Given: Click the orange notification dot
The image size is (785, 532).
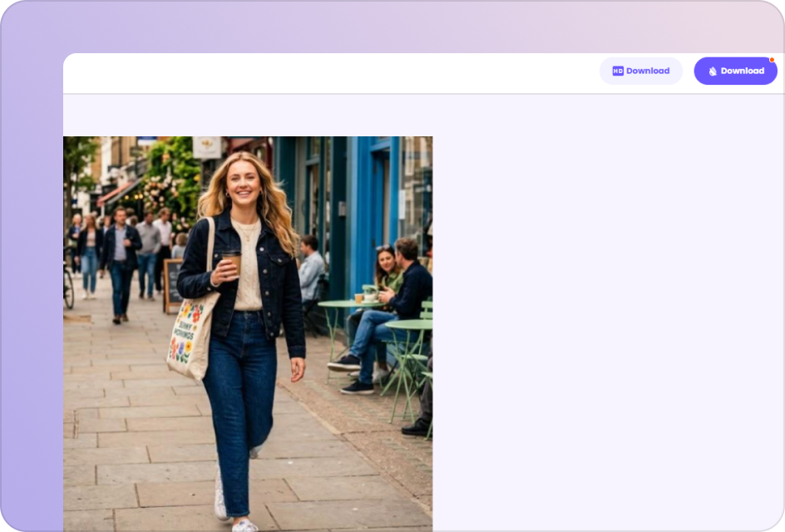Looking at the screenshot, I should pyautogui.click(x=772, y=60).
